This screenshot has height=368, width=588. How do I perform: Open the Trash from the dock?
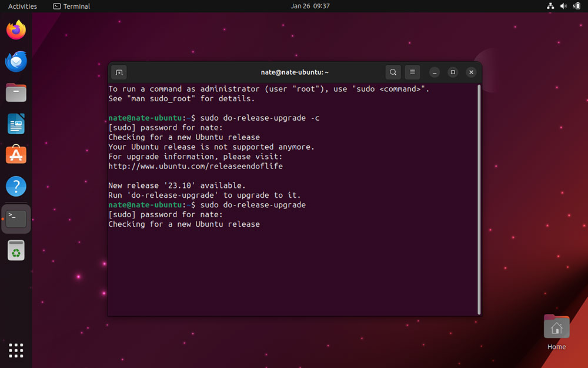tap(16, 250)
